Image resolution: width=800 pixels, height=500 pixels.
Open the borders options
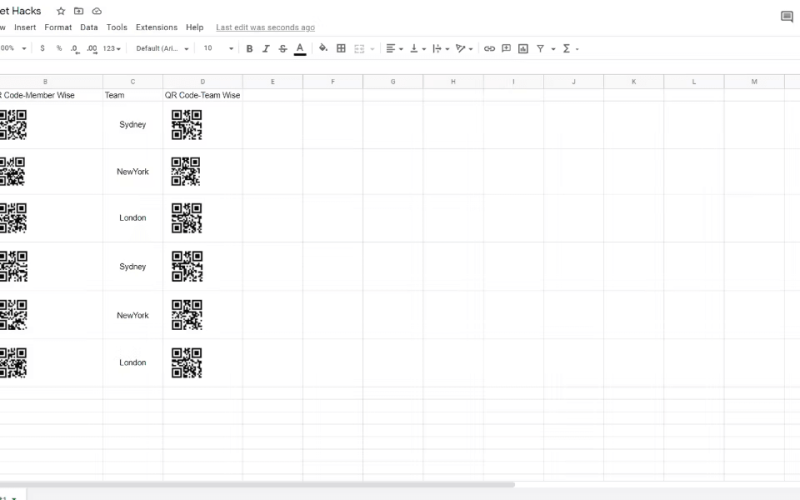341,48
